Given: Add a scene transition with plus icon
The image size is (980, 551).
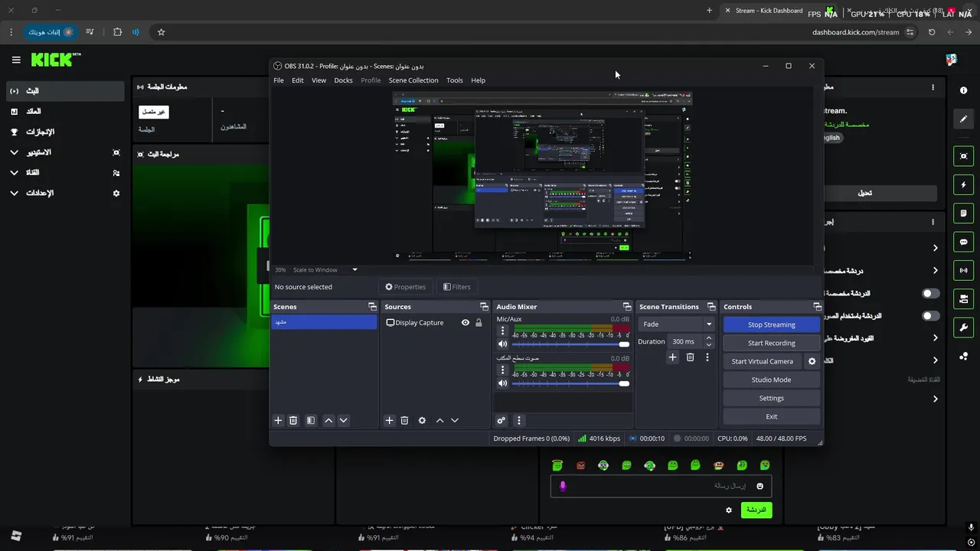Looking at the screenshot, I should pyautogui.click(x=672, y=357).
